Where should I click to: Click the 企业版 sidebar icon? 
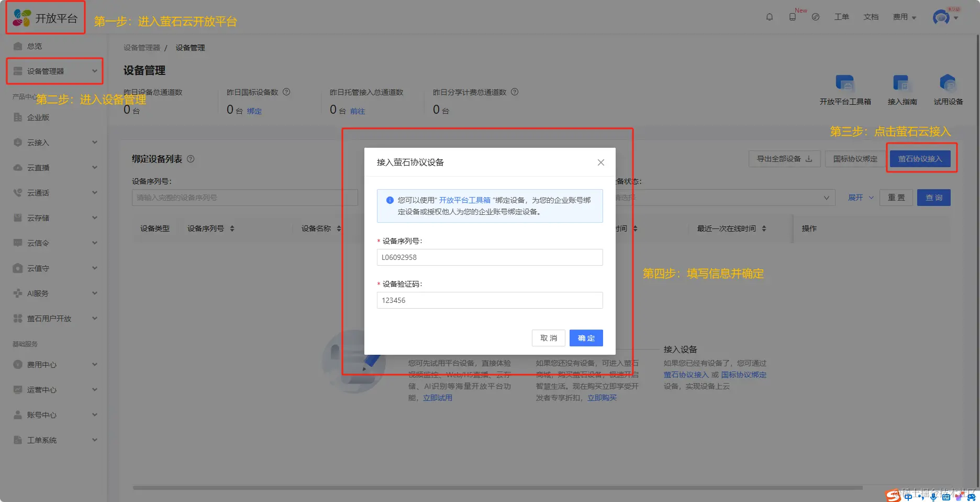[x=18, y=117]
